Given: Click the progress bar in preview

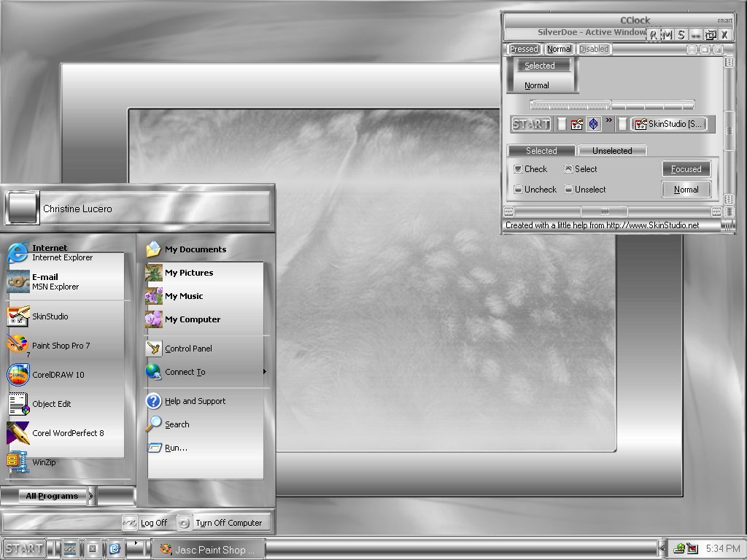Looking at the screenshot, I should [612, 105].
